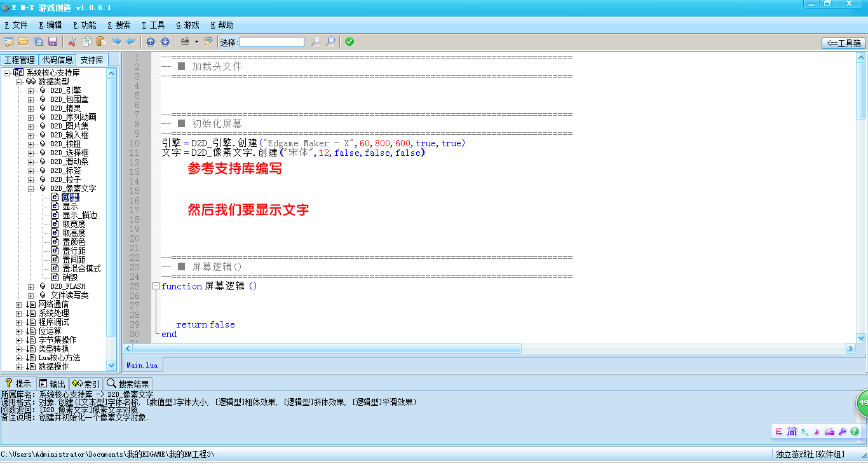Switch to the 代码信息 tab
Viewport: 868px width, 463px height.
tap(57, 60)
